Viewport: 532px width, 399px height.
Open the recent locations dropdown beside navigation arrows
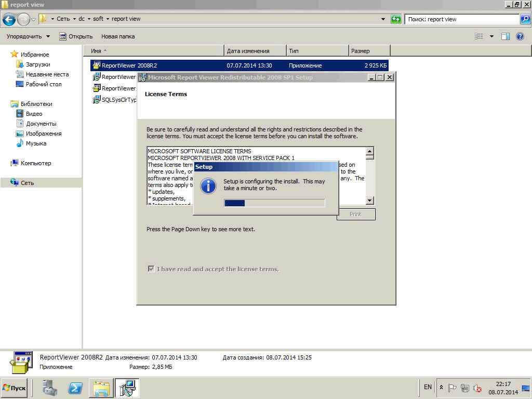coord(33,20)
